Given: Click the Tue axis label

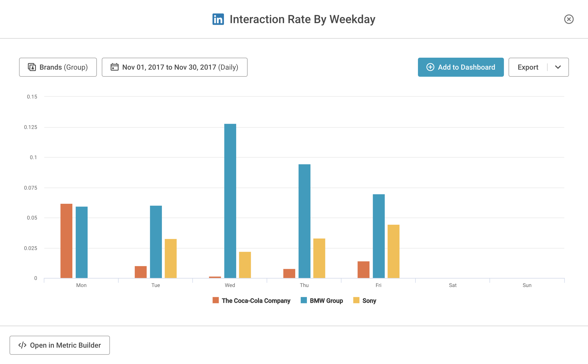Looking at the screenshot, I should (x=156, y=285).
